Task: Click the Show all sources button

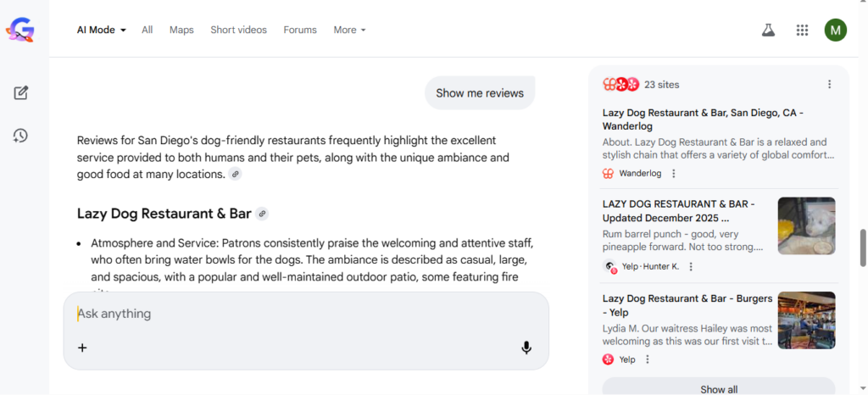Action: coord(718,389)
